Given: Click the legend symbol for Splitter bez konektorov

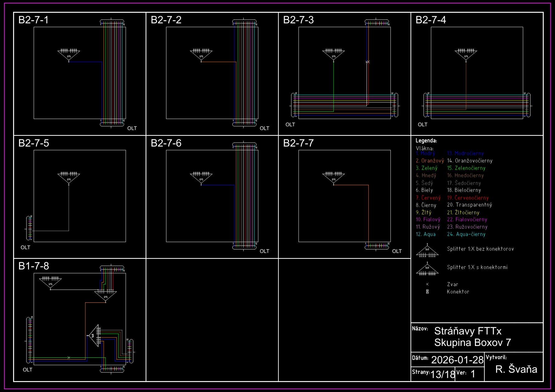Looking at the screenshot, I should click(427, 251).
